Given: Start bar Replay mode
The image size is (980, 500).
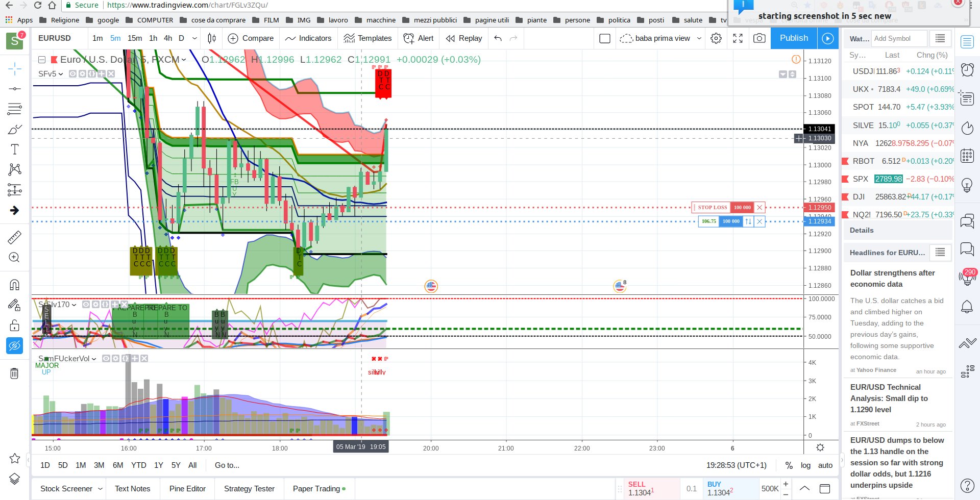Looking at the screenshot, I should point(463,38).
